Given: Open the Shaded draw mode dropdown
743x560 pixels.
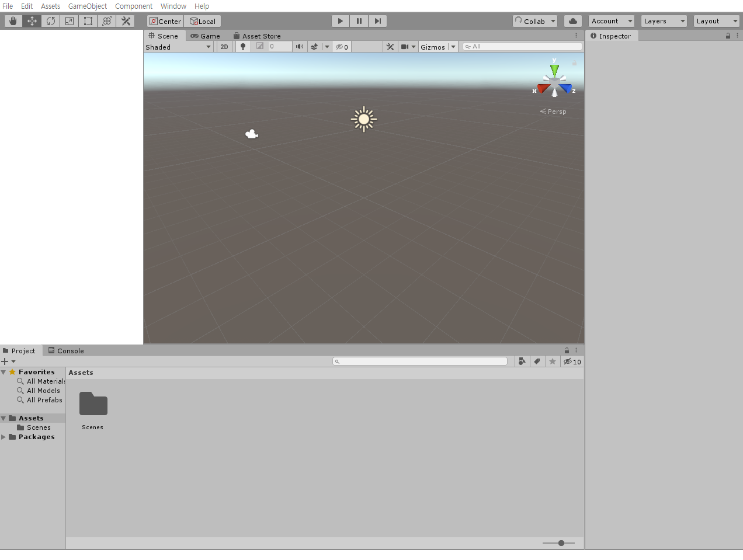Looking at the screenshot, I should coord(178,47).
